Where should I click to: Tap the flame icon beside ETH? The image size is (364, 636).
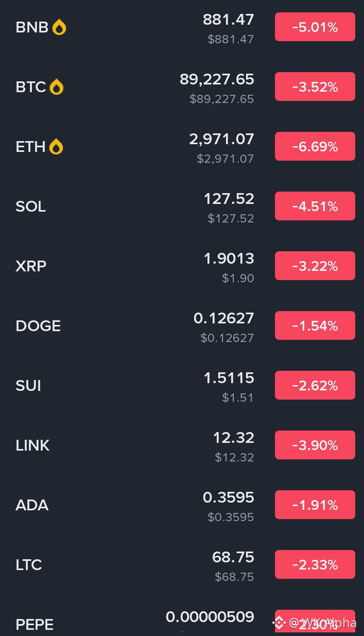tap(56, 147)
